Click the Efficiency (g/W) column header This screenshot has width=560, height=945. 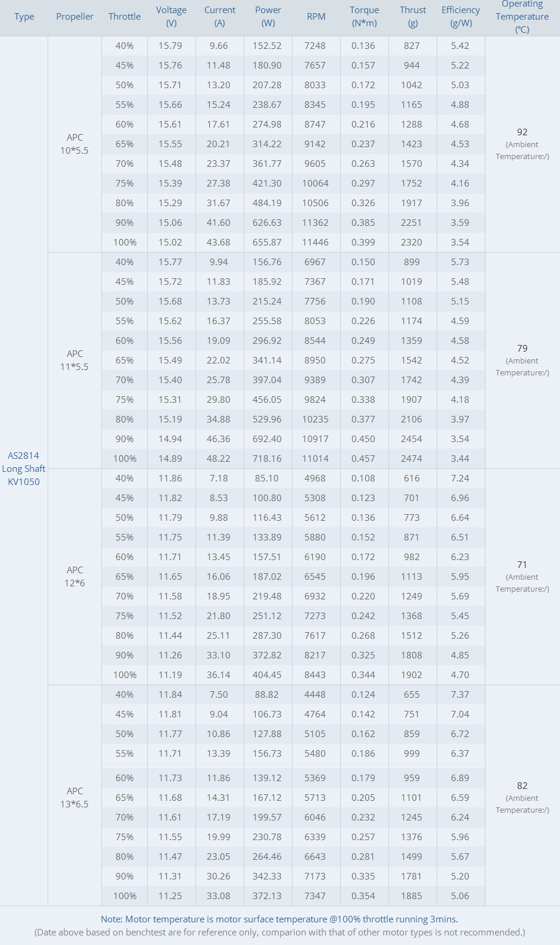coord(461,17)
